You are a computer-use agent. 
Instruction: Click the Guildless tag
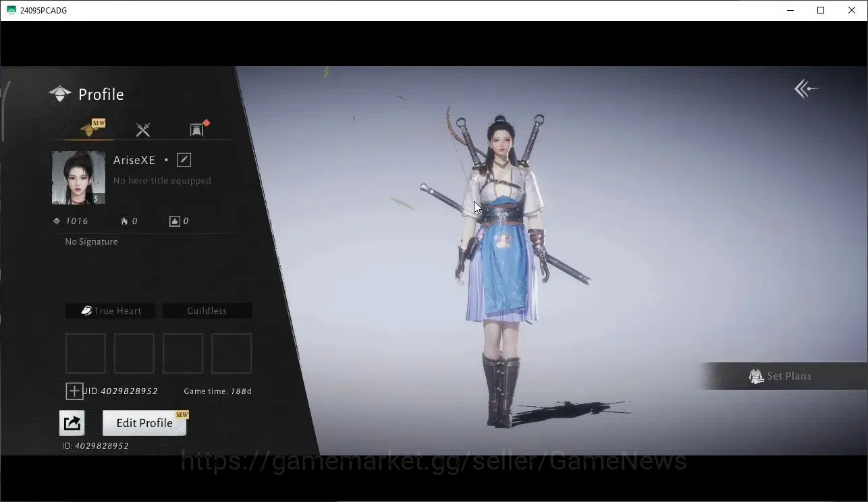click(207, 311)
